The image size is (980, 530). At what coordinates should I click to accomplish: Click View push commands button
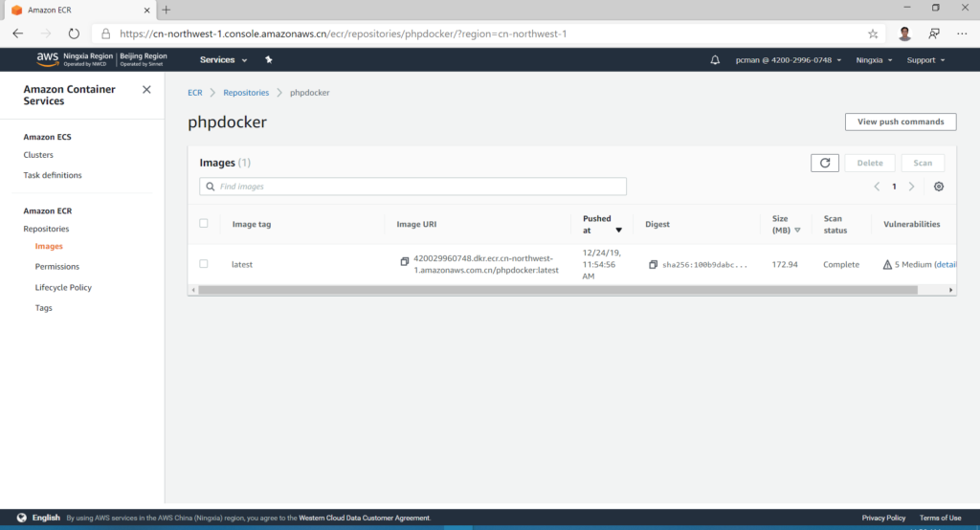point(900,121)
